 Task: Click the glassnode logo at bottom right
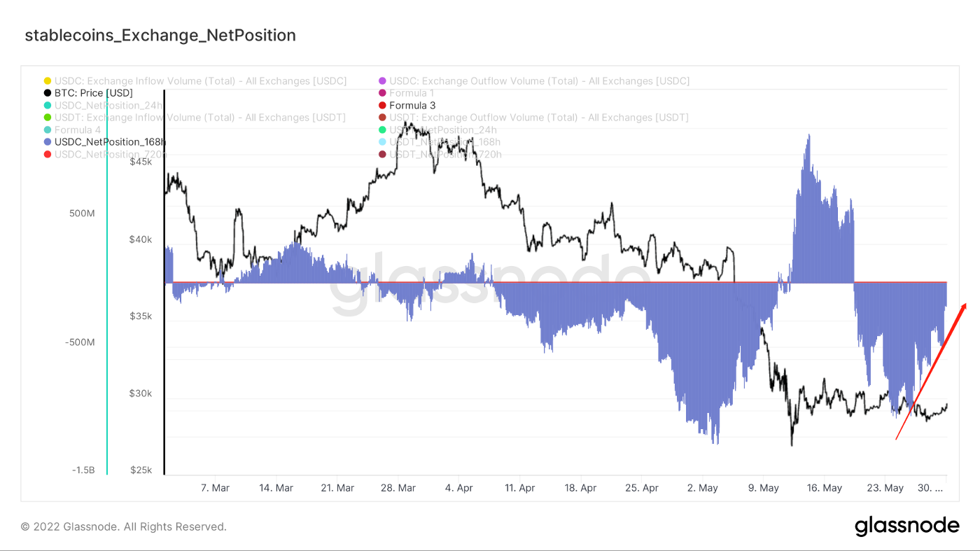(x=906, y=526)
